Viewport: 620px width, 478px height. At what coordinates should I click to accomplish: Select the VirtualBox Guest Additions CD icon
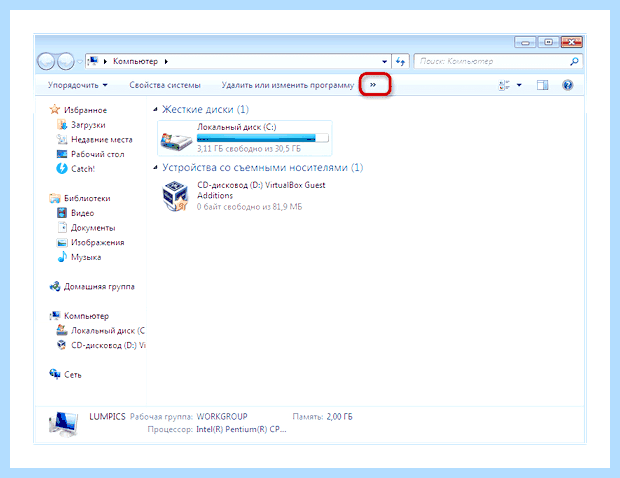(x=175, y=196)
